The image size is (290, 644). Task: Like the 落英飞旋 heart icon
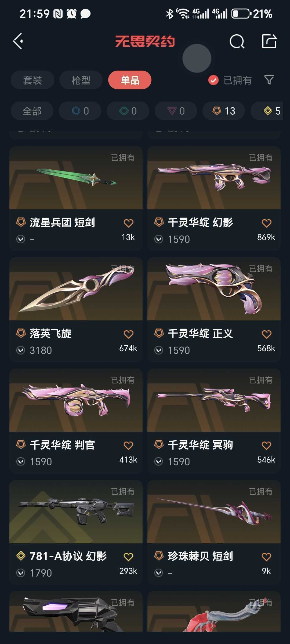128,334
